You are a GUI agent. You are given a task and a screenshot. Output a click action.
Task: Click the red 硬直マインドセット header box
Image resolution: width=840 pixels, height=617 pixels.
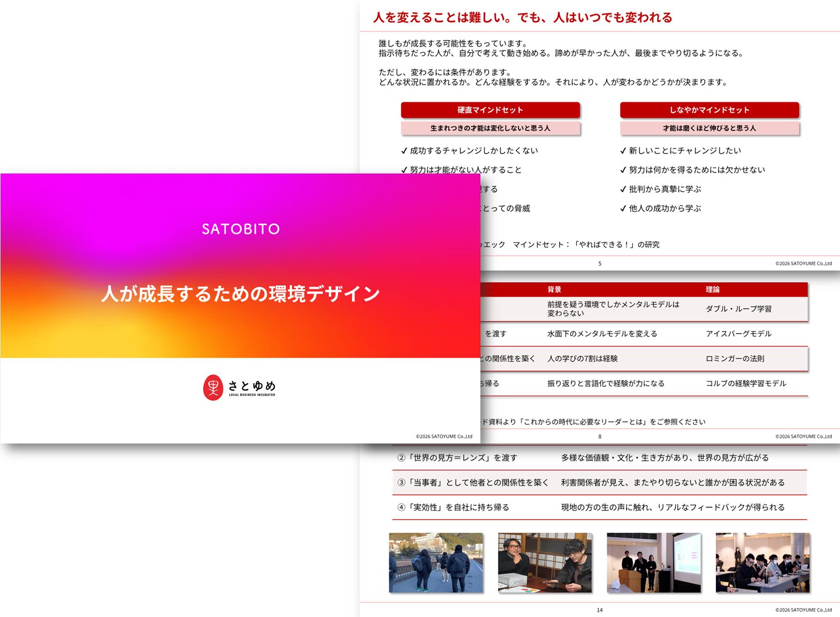(490, 110)
